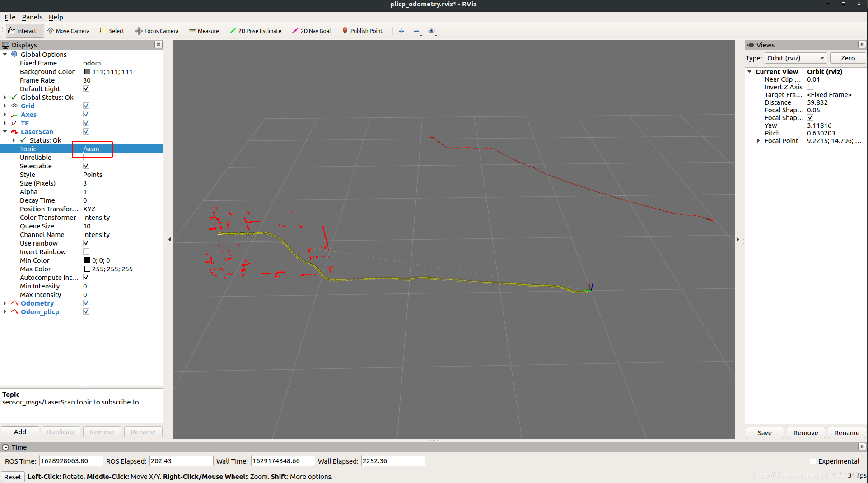Open the Help menu

click(56, 17)
